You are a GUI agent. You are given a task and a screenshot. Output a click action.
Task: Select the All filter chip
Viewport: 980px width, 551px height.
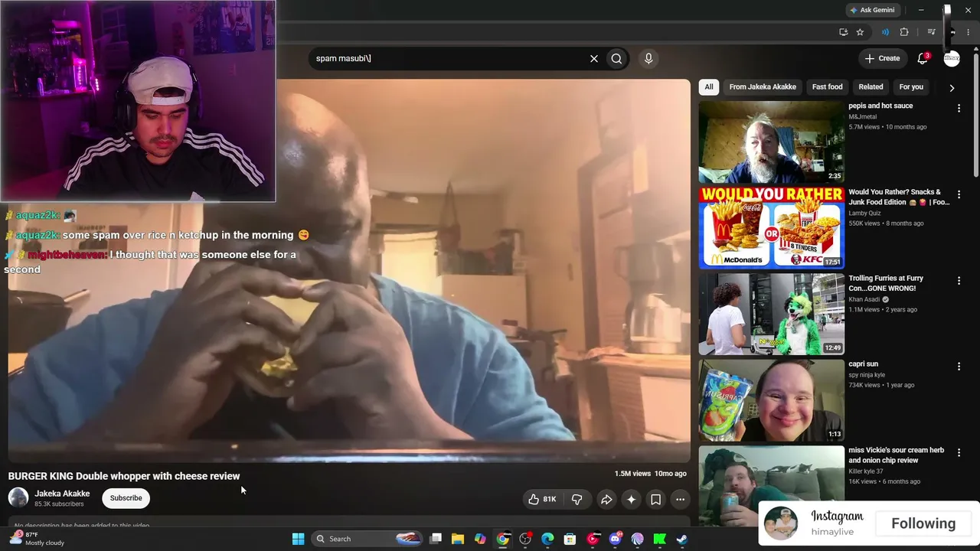[x=709, y=87]
